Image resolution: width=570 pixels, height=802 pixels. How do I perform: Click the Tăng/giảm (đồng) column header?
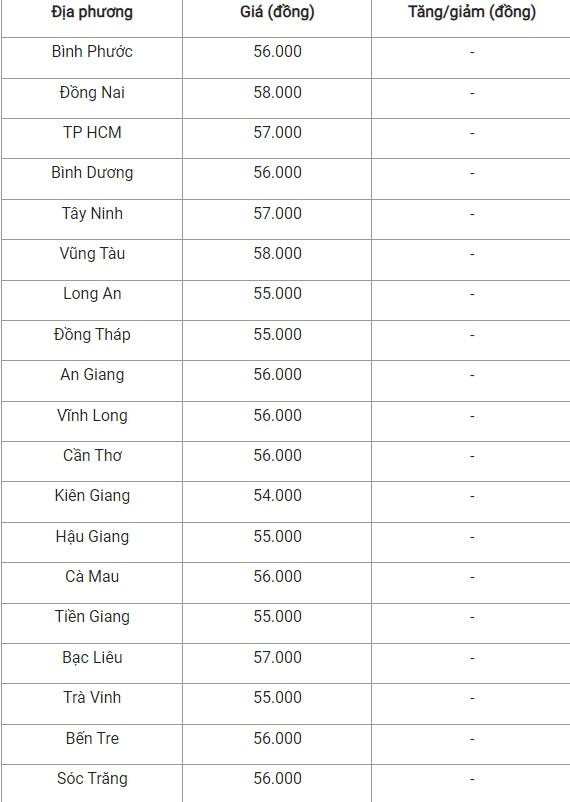tap(472, 12)
